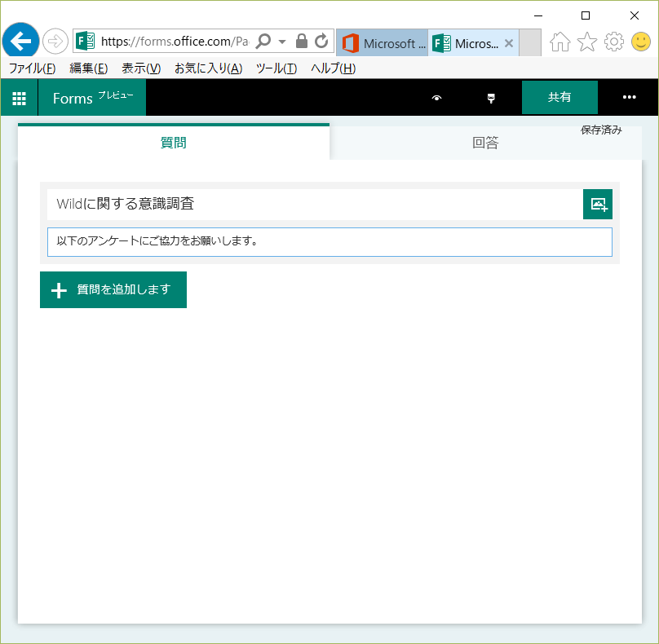Click the browser forward arrow
Screen dimensions: 659x644
(55, 41)
